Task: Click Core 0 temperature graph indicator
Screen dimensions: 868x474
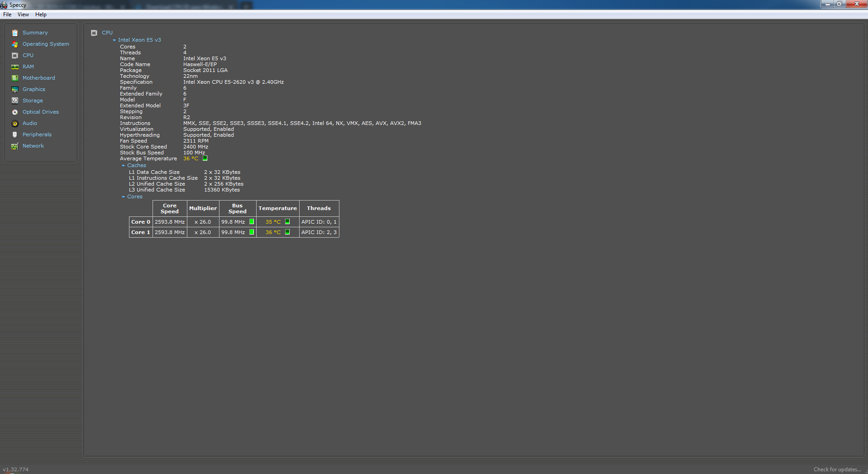Action: 287,222
